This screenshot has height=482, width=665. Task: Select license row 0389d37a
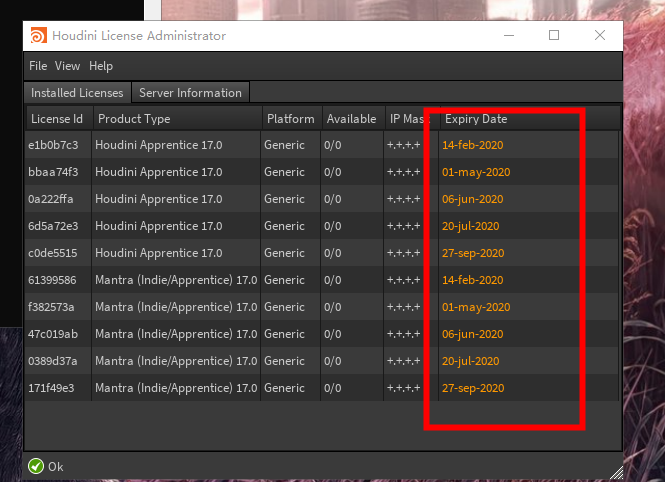(x=322, y=361)
